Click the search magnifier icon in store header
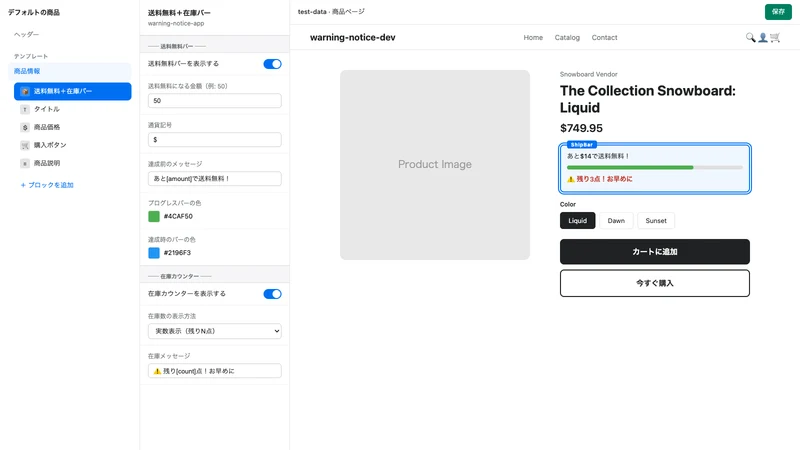 point(750,37)
